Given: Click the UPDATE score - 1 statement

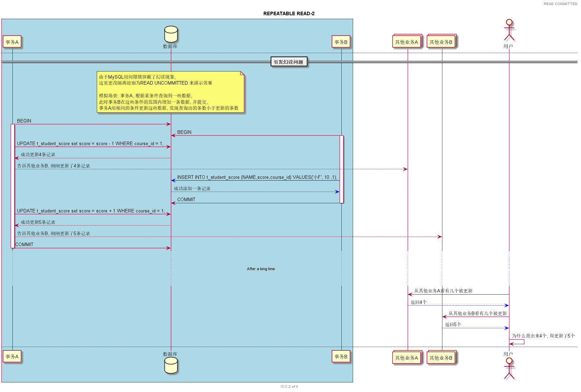Looking at the screenshot, I should 90,143.
